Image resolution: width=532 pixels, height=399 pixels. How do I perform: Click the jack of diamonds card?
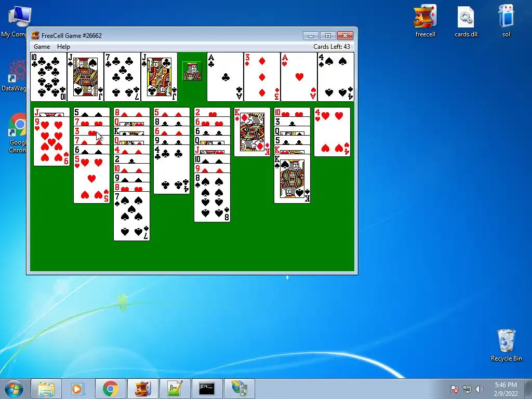pyautogui.click(x=51, y=112)
